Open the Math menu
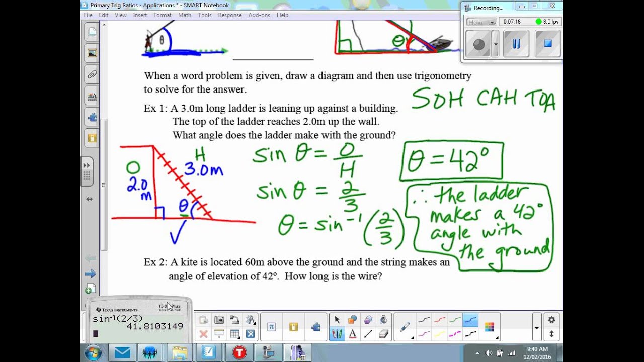The image size is (644, 362). click(x=185, y=15)
